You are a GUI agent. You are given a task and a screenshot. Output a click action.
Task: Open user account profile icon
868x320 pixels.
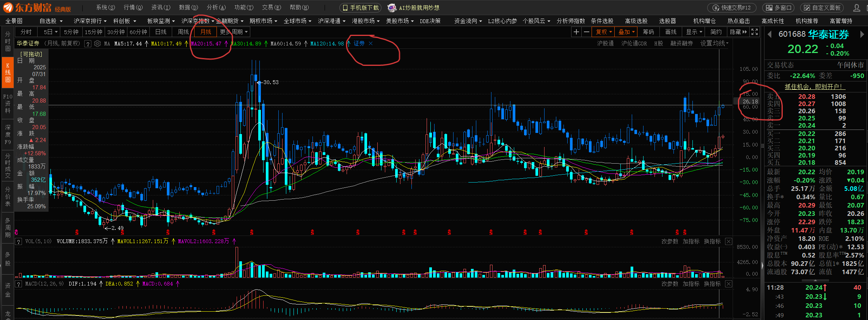857,8
